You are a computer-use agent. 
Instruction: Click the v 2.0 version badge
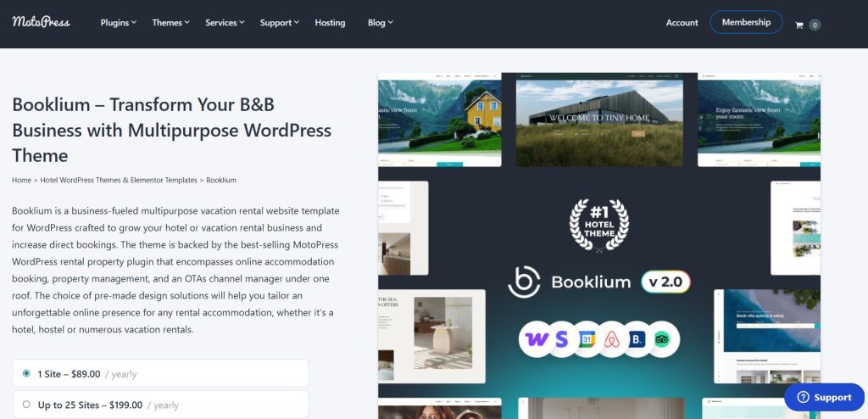click(666, 282)
